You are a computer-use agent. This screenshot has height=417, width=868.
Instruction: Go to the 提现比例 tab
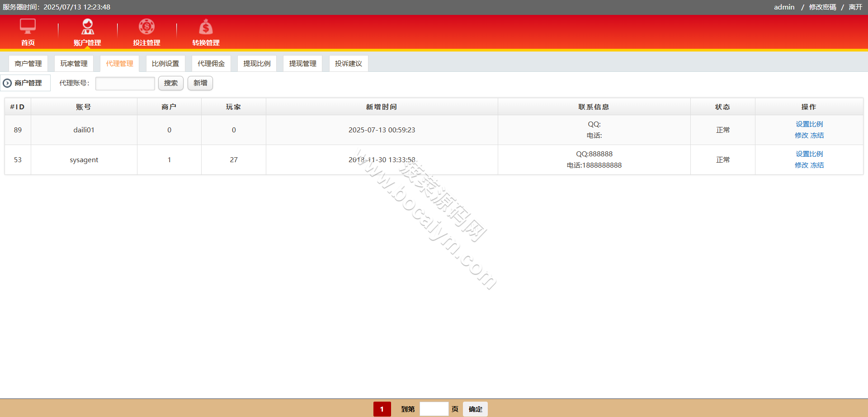point(257,64)
